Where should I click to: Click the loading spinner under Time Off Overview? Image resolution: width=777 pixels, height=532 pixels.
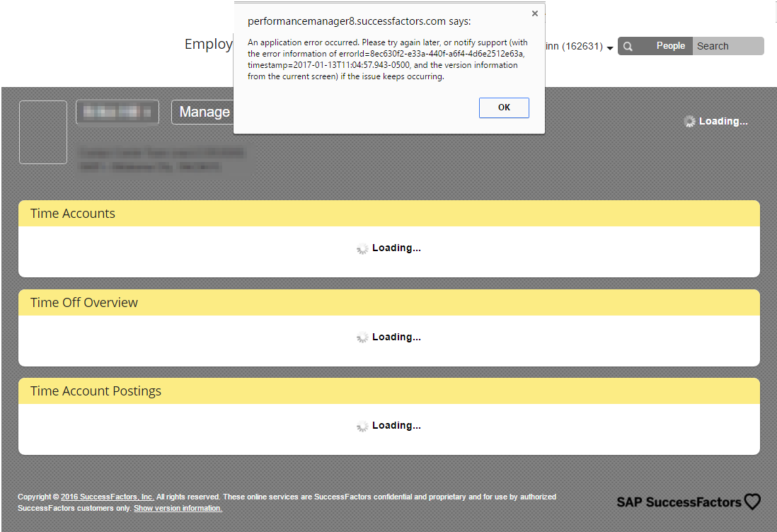coord(362,338)
